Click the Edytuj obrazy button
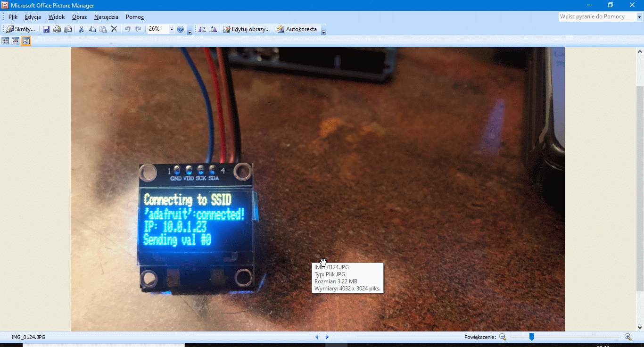This screenshot has width=644, height=347. point(247,29)
